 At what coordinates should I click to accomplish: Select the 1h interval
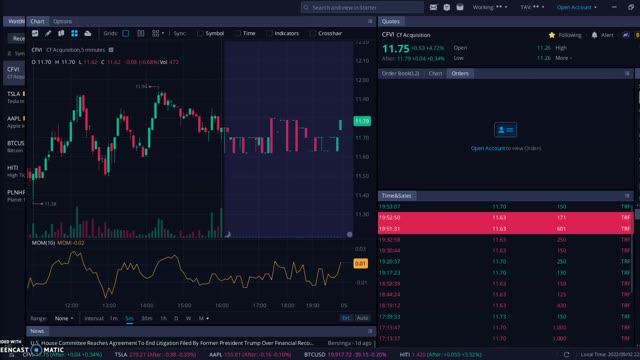coord(163,318)
